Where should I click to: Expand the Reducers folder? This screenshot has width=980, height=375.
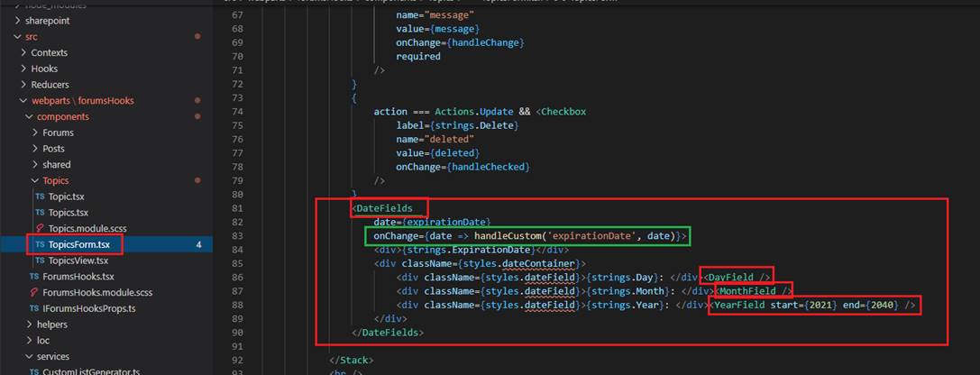click(50, 85)
